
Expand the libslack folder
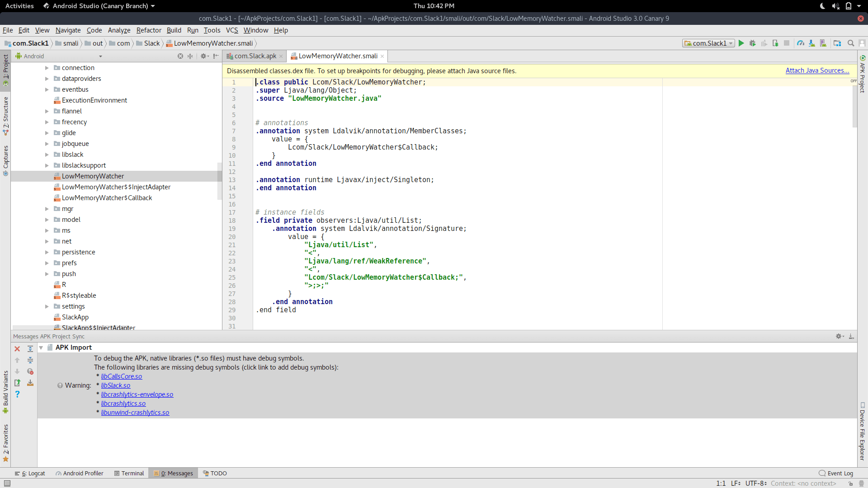pos(47,155)
